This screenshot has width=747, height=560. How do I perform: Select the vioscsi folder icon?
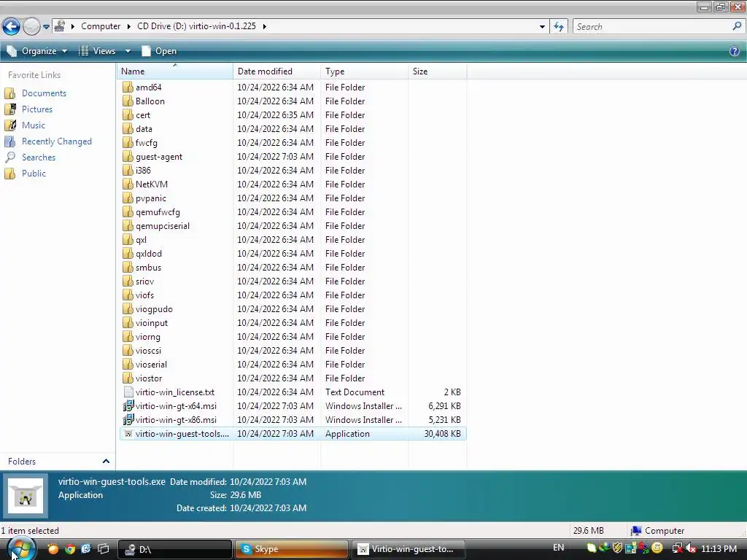tap(128, 350)
